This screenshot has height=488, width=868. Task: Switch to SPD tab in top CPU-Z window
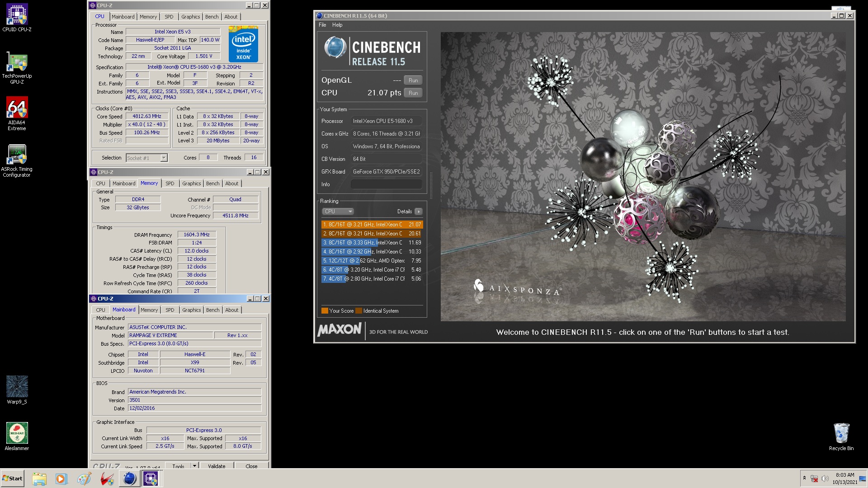(x=169, y=17)
